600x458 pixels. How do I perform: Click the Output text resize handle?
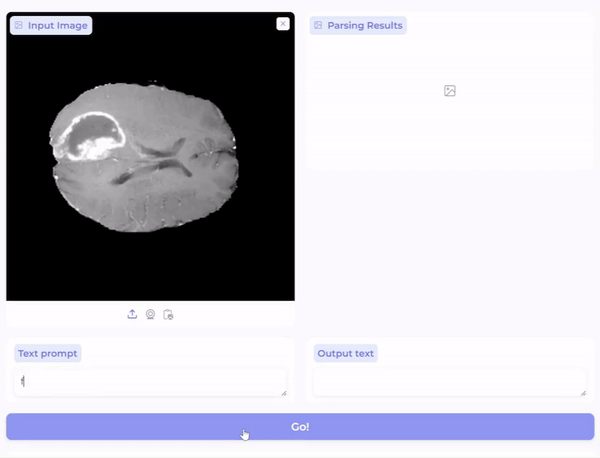click(x=583, y=393)
